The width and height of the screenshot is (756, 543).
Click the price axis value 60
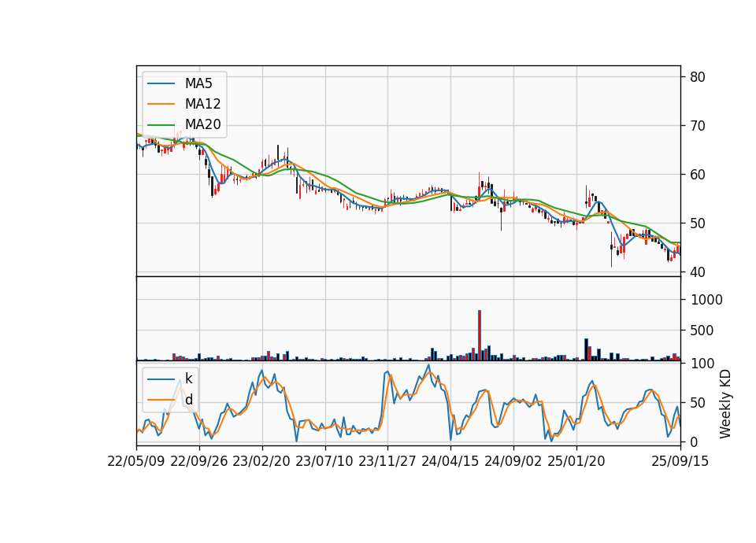(x=698, y=175)
